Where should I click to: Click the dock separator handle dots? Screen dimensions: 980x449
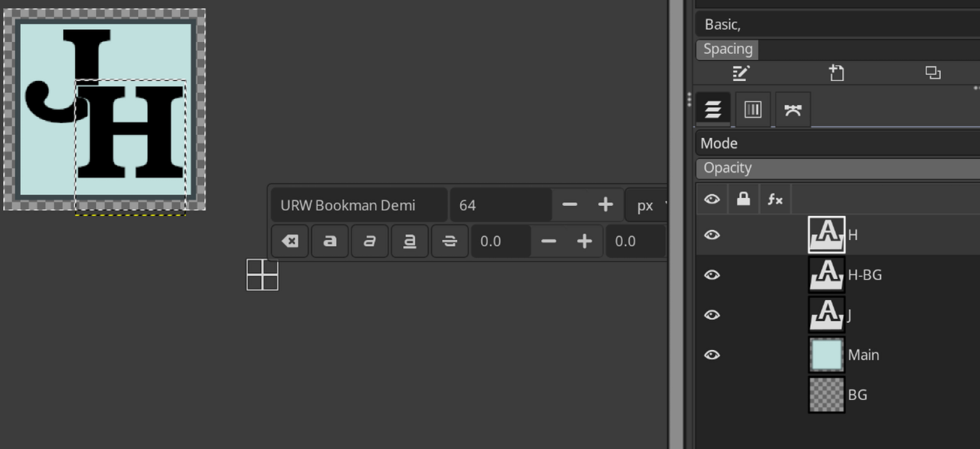point(688,100)
